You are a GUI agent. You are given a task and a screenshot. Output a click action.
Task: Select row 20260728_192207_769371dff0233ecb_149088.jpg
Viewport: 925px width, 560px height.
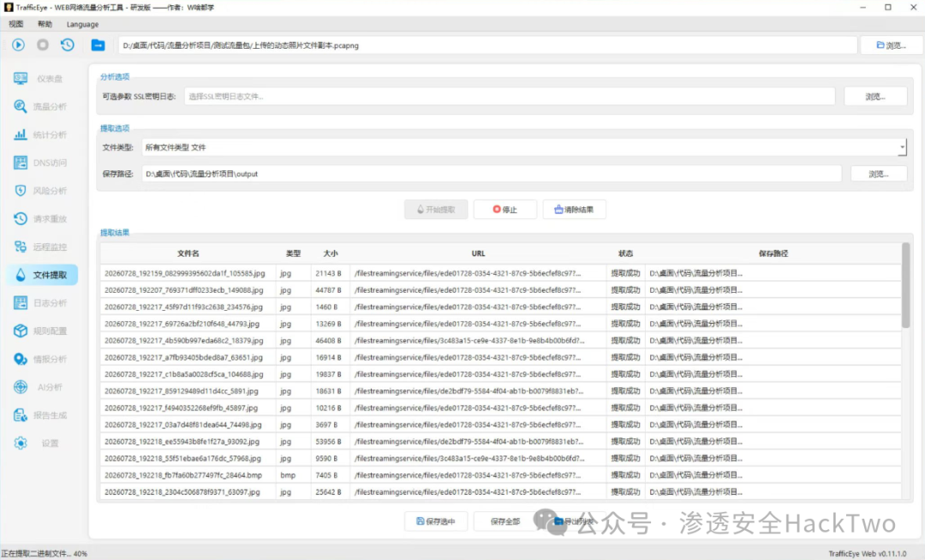(501, 290)
